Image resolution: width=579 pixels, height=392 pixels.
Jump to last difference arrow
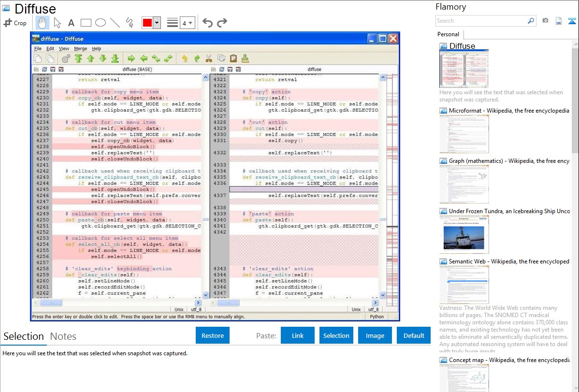click(115, 58)
